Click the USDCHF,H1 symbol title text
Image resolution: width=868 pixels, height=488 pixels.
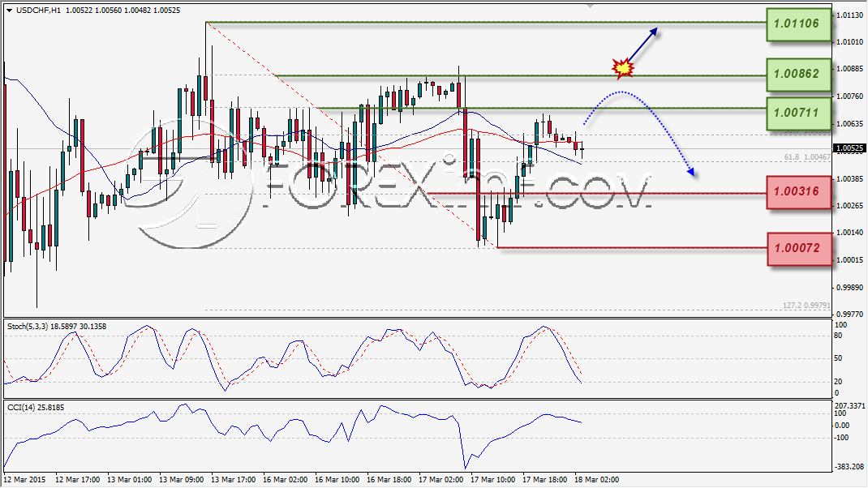[x=38, y=10]
